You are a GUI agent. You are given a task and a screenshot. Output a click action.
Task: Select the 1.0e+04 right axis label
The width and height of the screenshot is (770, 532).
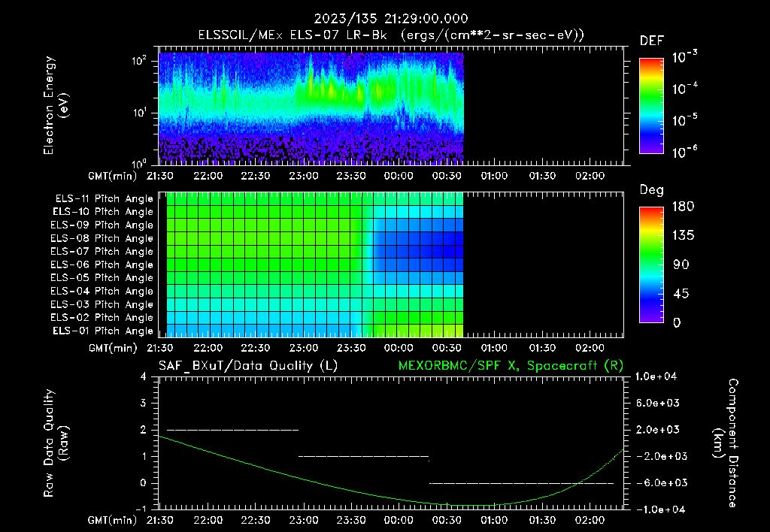(x=656, y=376)
